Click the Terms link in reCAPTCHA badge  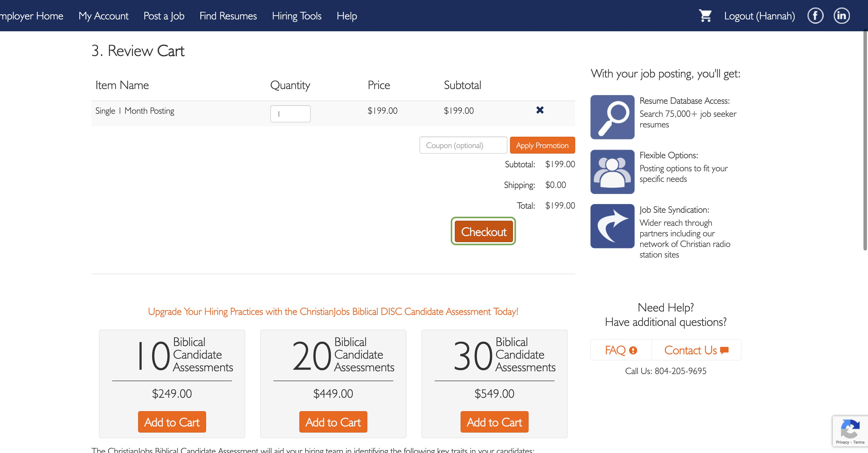point(859,442)
